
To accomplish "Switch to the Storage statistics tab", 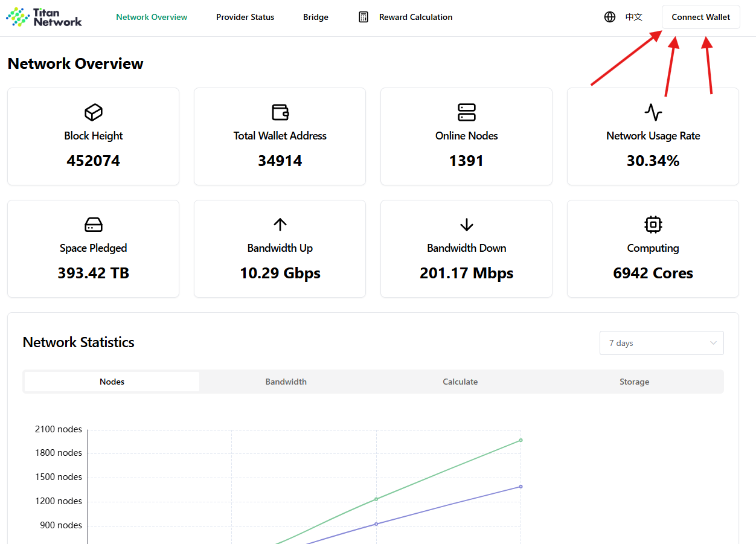I will (634, 382).
